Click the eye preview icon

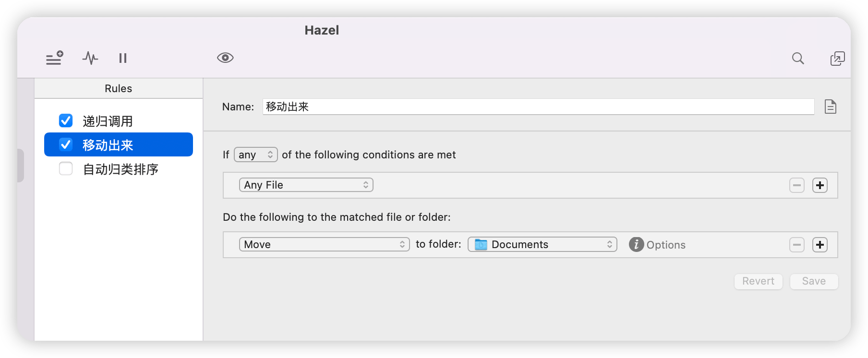point(225,58)
